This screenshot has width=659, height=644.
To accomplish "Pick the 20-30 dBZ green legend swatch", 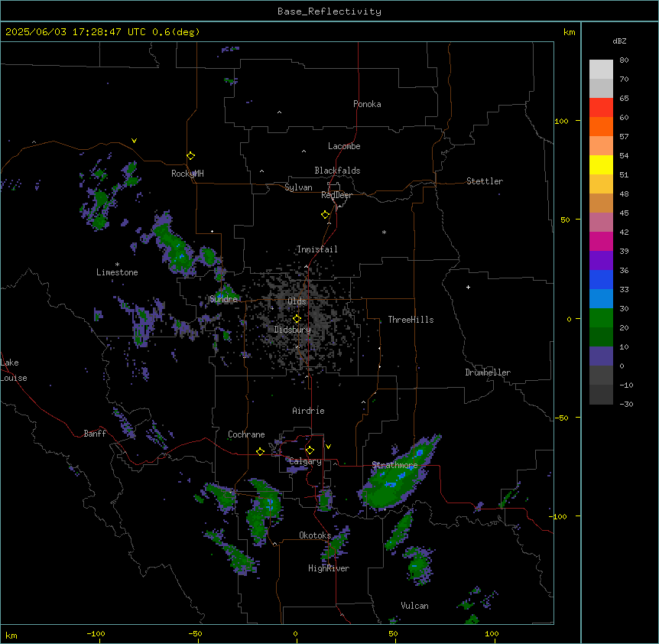I will point(601,318).
